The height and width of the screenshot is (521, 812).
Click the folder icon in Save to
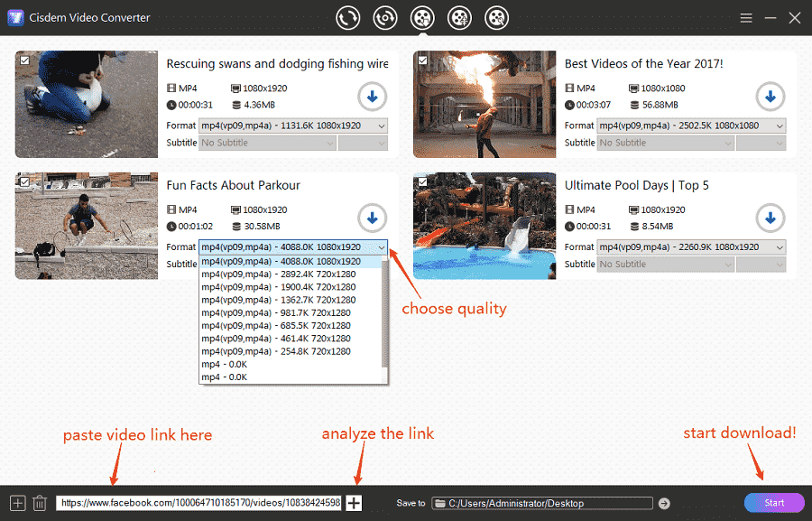click(440, 503)
